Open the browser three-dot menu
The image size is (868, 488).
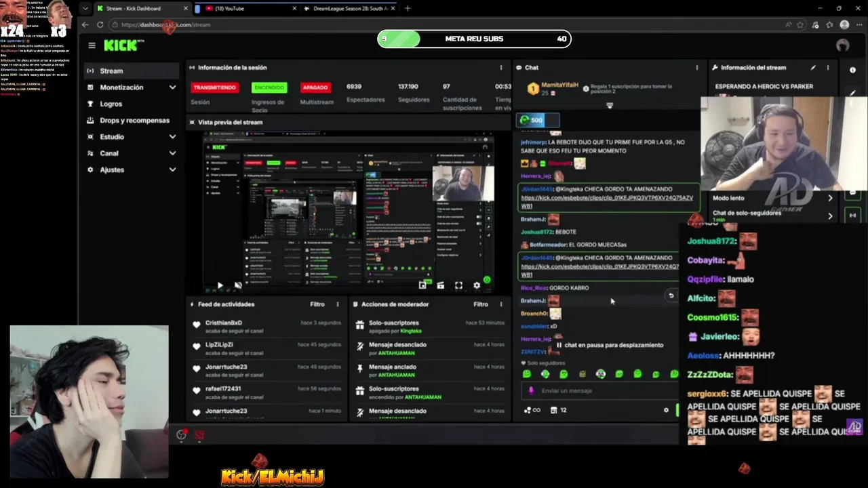(x=859, y=24)
